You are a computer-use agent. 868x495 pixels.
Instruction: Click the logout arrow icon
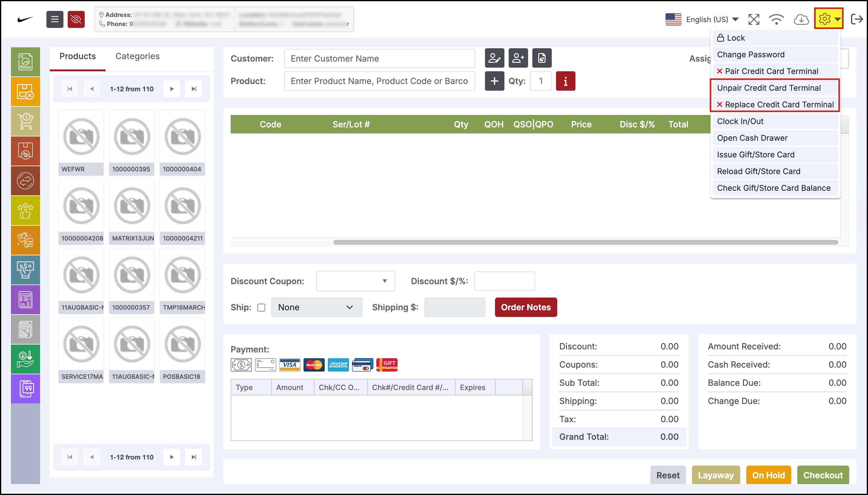coord(856,19)
